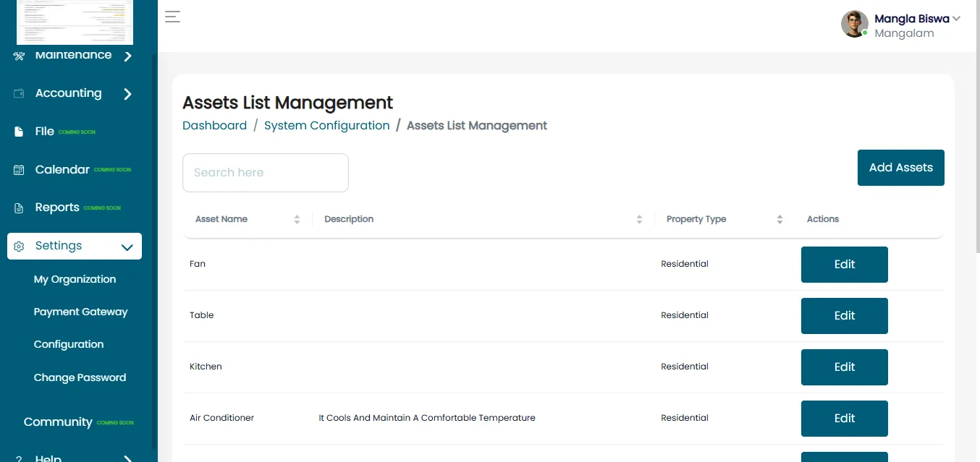Select Configuration in Settings submenu

(69, 344)
